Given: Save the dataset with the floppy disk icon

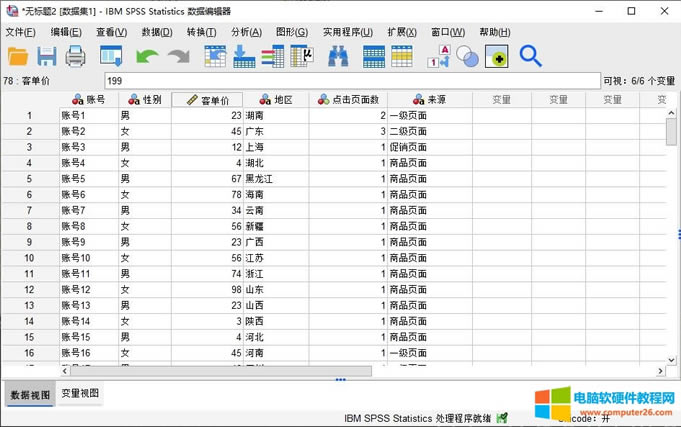Looking at the screenshot, I should 47,57.
